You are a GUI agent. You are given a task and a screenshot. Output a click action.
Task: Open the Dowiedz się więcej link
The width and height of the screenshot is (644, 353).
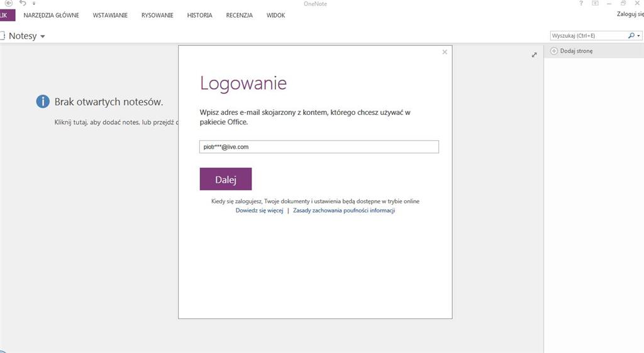(x=259, y=210)
